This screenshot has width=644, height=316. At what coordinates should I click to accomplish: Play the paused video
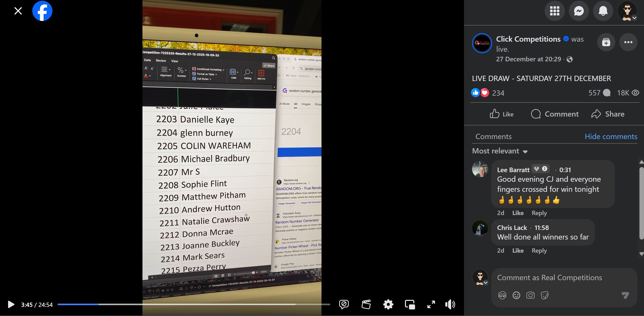(11, 304)
